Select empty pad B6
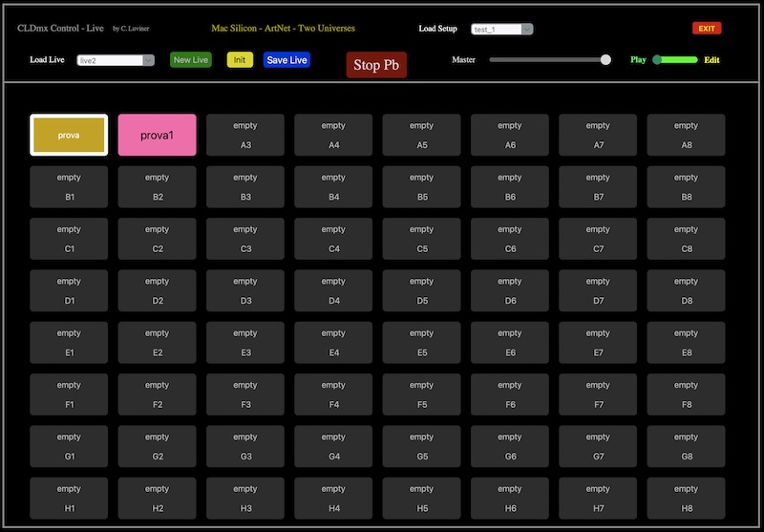The width and height of the screenshot is (764, 532). pos(510,187)
